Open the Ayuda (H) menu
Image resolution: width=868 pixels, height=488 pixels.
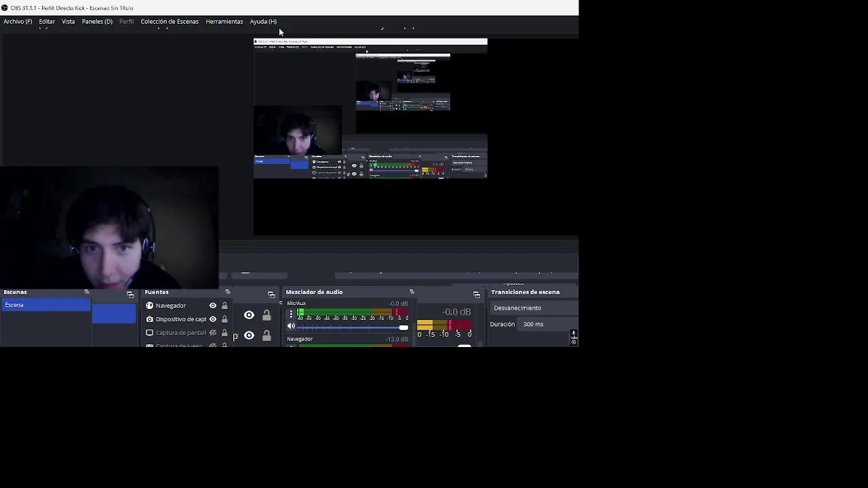pos(263,22)
